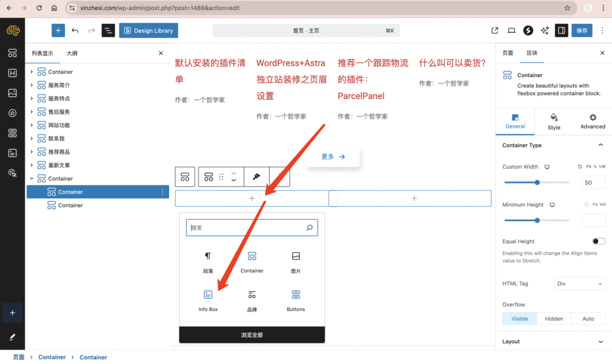
Task: Click the Custom Width slider
Action: click(537, 182)
